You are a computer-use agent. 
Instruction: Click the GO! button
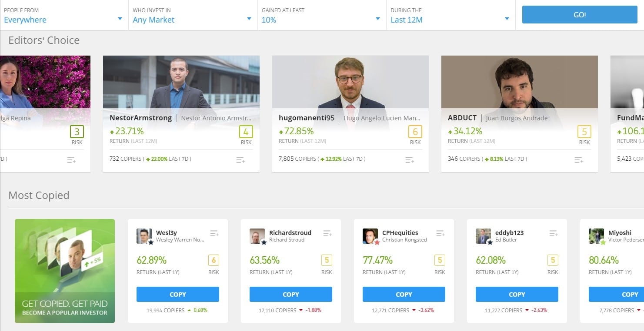point(580,15)
